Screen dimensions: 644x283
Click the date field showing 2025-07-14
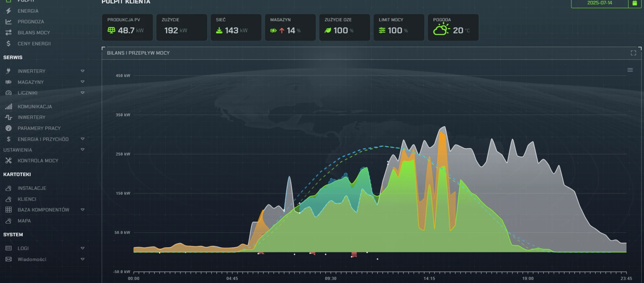[599, 3]
